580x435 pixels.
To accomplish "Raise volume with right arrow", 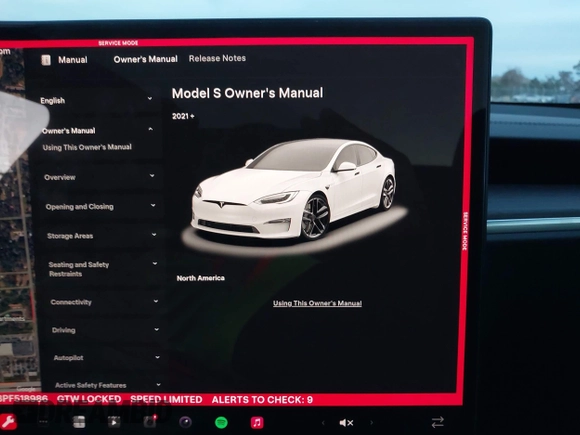I will (371, 422).
